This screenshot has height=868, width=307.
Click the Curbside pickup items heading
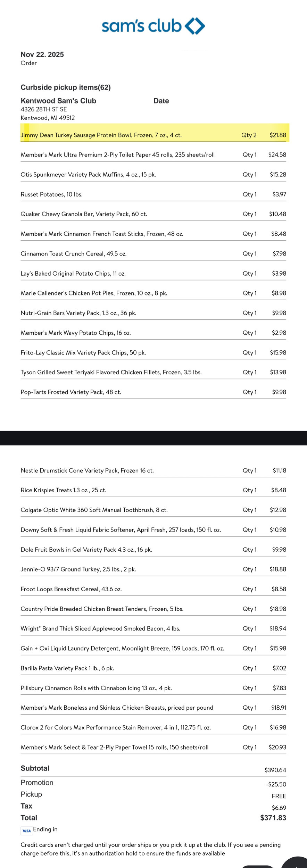[x=66, y=87]
